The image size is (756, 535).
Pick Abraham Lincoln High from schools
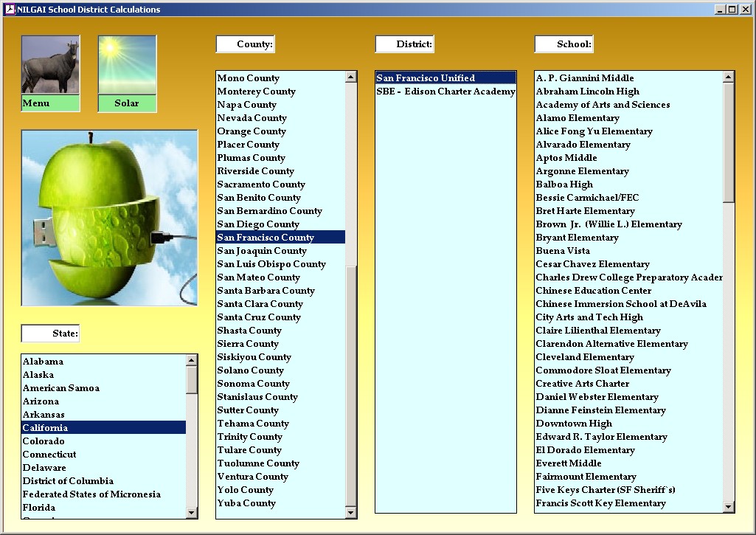[x=587, y=92]
